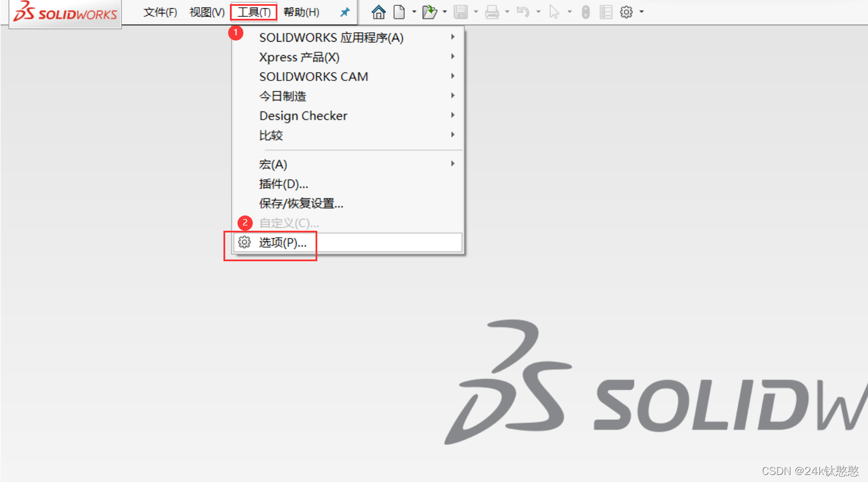Screen dimensions: 868x482
Task: Expand the New document dropdown arrow
Action: [414, 12]
